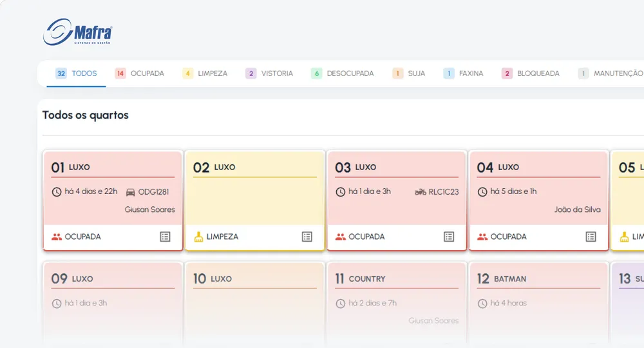
Task: Open room card 11 COUNTRY
Action: tap(397, 305)
